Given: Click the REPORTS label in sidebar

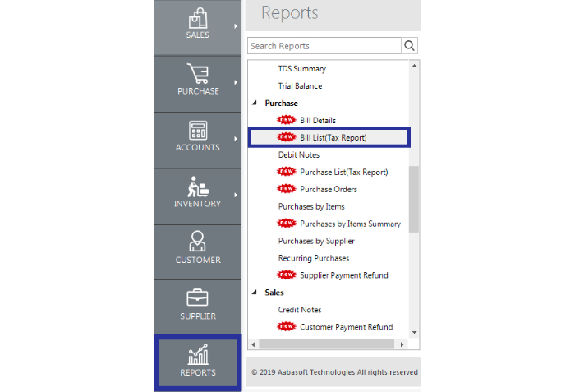Looking at the screenshot, I should click(x=198, y=372).
